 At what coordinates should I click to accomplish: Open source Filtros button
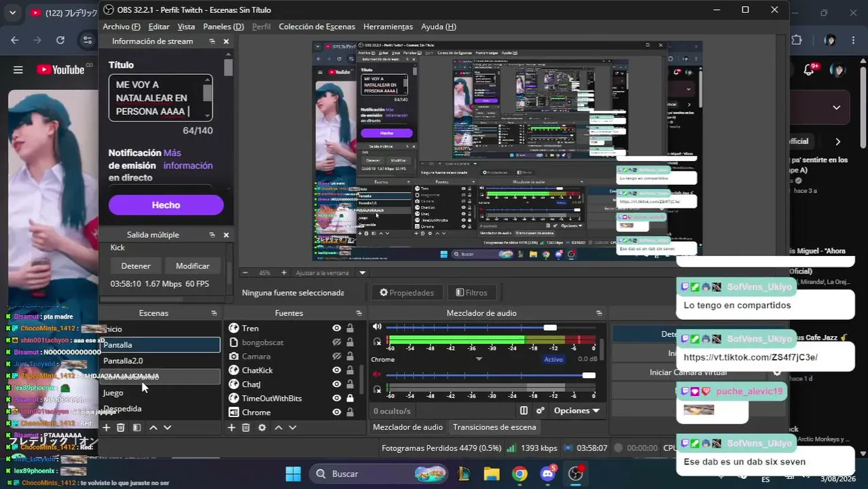point(471,293)
